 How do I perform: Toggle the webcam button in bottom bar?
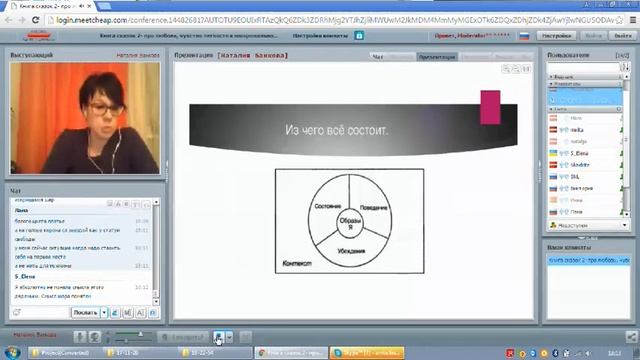(95, 337)
